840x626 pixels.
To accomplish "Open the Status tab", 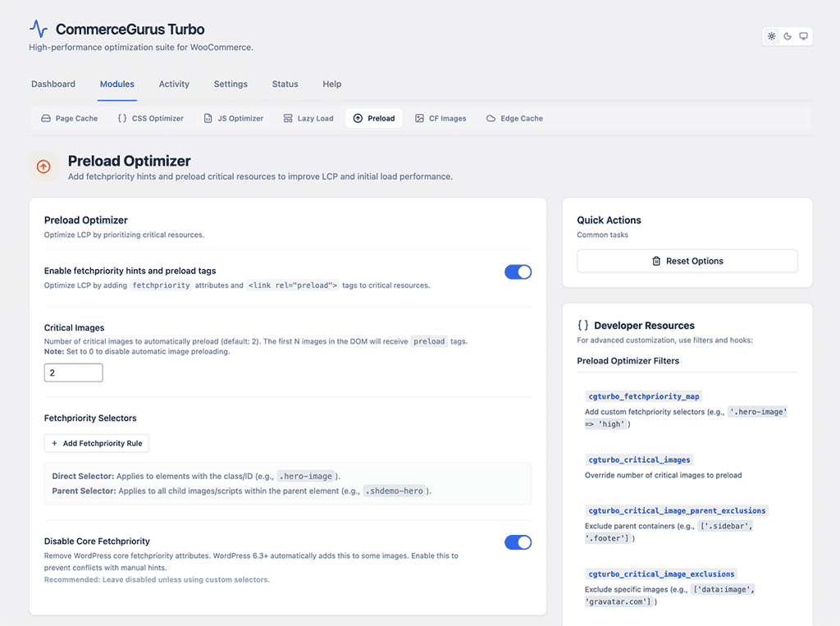I will tap(285, 85).
